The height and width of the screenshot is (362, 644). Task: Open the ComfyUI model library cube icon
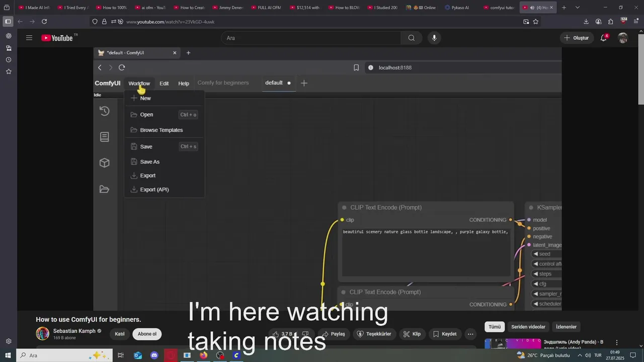tap(104, 162)
